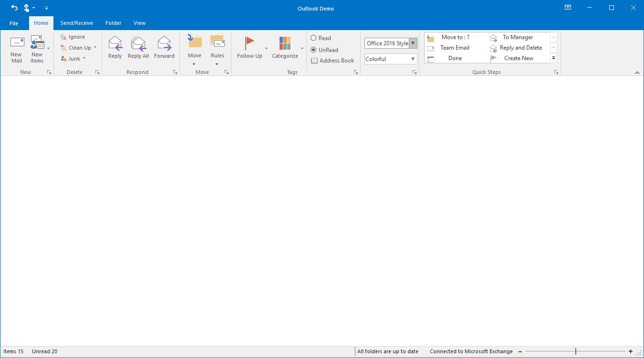Select the Read radio button
644x358 pixels.
[x=313, y=38]
